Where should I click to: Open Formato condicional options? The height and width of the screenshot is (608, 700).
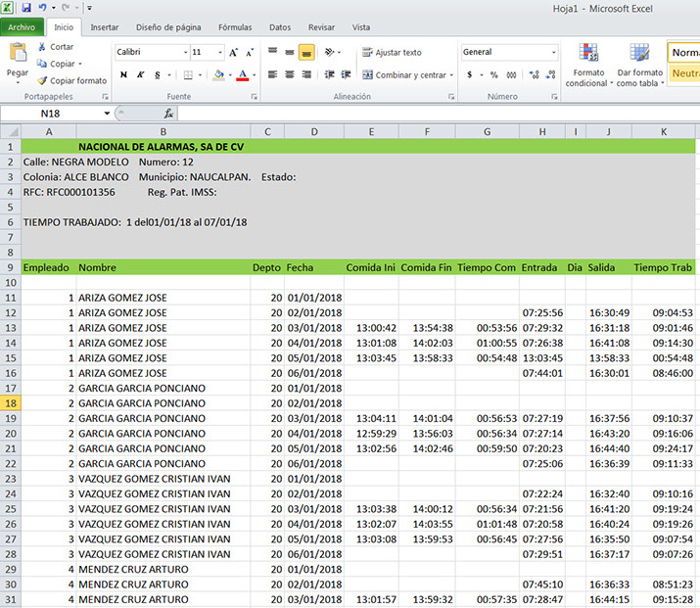pos(588,55)
